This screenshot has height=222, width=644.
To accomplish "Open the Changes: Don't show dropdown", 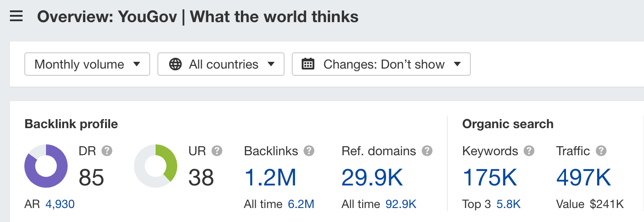I will click(381, 64).
